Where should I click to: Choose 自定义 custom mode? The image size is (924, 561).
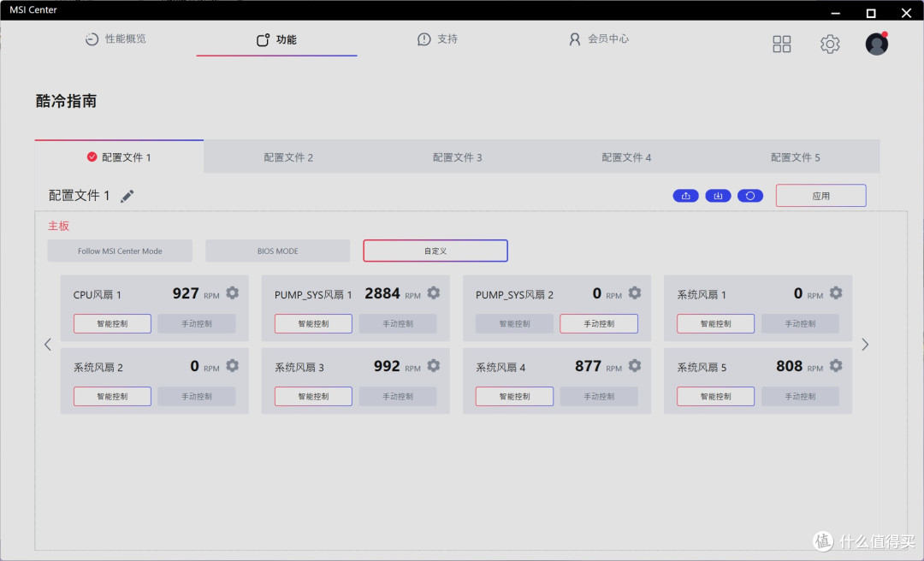[435, 251]
